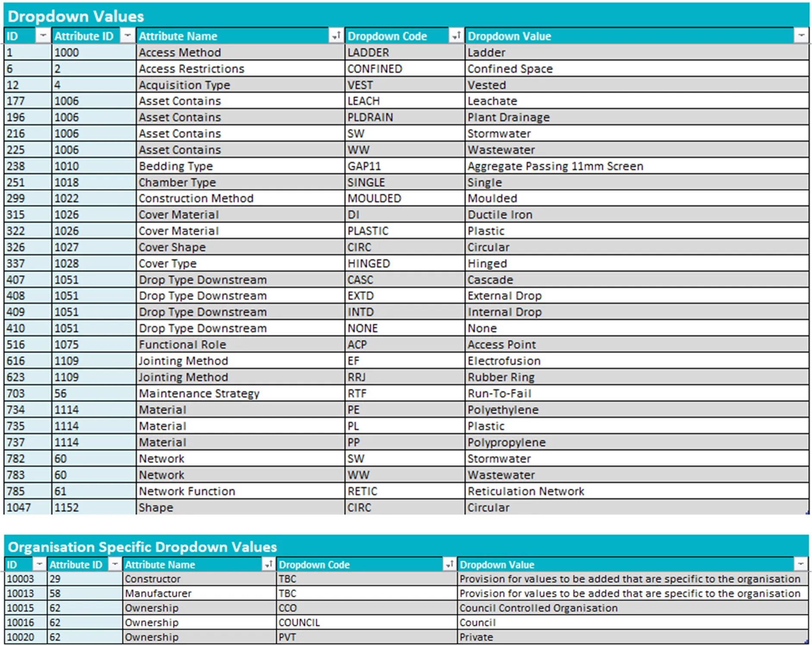Open the ID column filter dropdown in Dropdown Values
This screenshot has height=645, width=812.
43,36
